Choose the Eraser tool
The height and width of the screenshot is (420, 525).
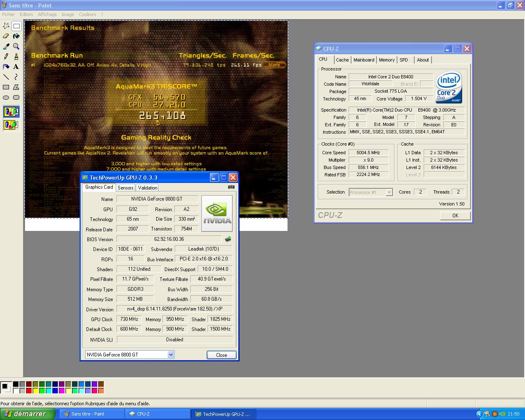pos(6,36)
